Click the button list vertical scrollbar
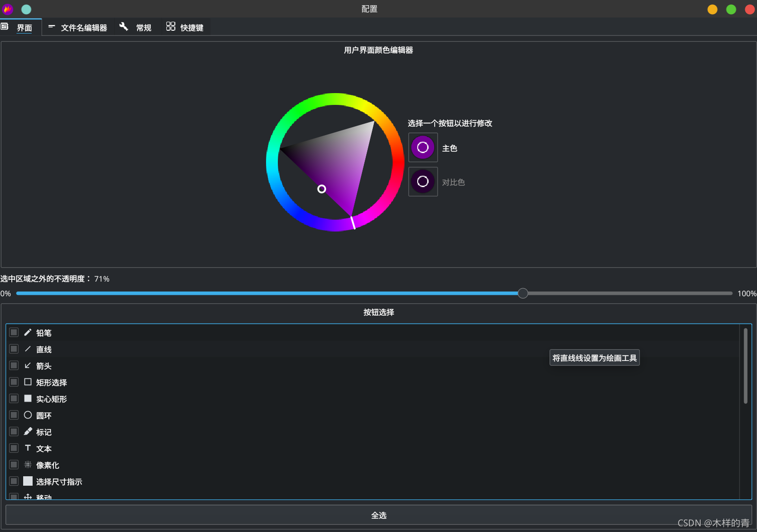757x532 pixels. click(746, 366)
